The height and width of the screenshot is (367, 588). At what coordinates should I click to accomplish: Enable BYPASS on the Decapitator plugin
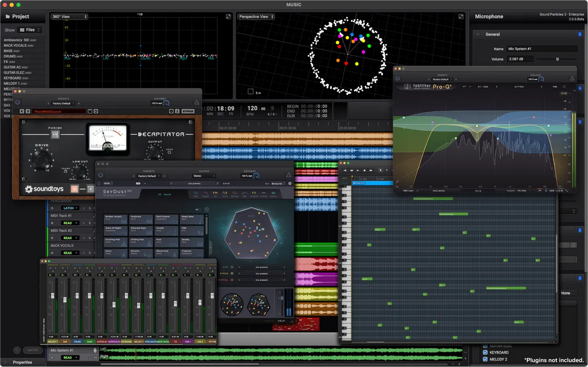[188, 111]
